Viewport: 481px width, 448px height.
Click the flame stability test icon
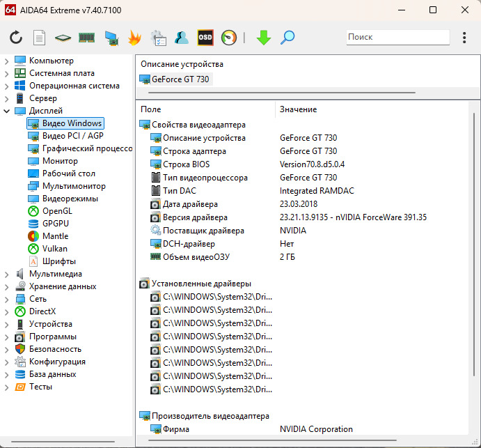(135, 38)
